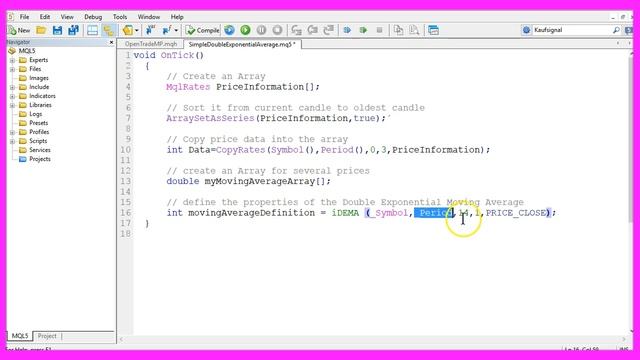The width and height of the screenshot is (640, 360).
Task: Click the yellow back-navigation icon
Action: 128,30
